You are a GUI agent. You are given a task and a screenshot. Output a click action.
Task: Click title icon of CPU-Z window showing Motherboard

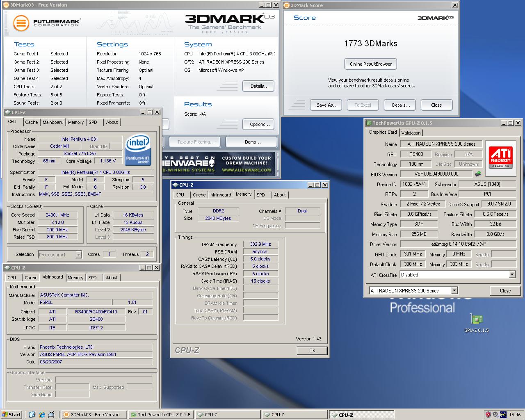coord(7,268)
